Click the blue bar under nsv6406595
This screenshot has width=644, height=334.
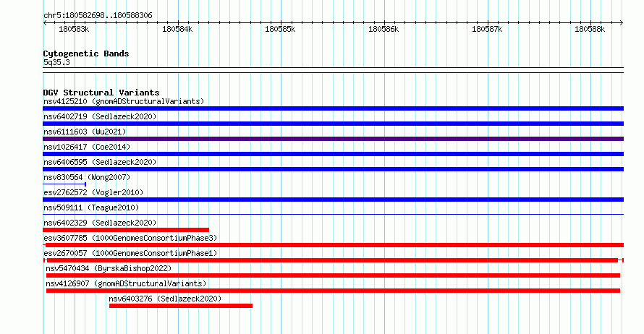pos(333,169)
